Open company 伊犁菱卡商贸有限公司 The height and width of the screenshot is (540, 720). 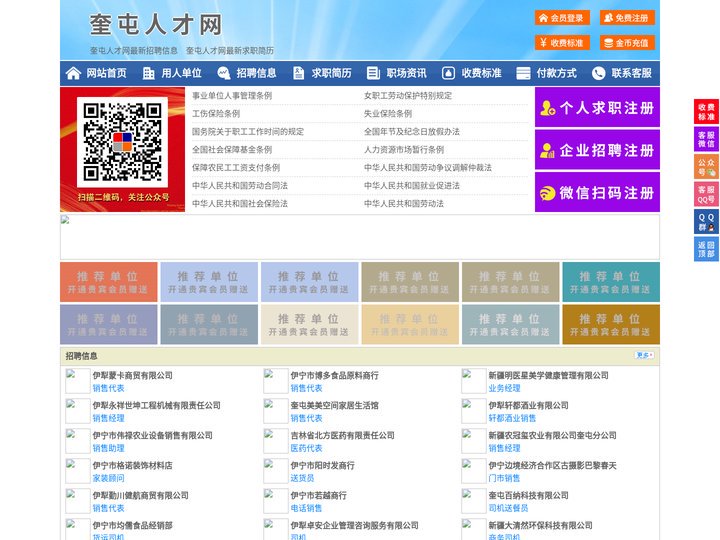(133, 376)
